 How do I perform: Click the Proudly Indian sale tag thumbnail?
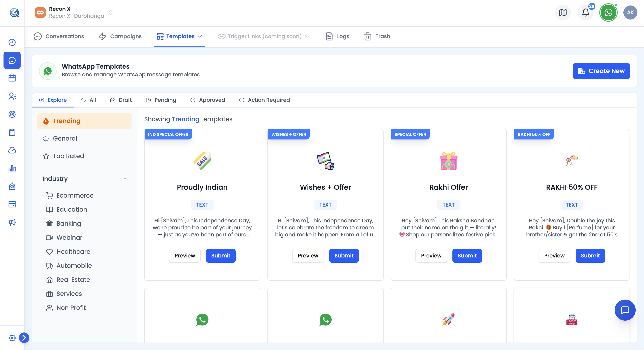coord(202,161)
